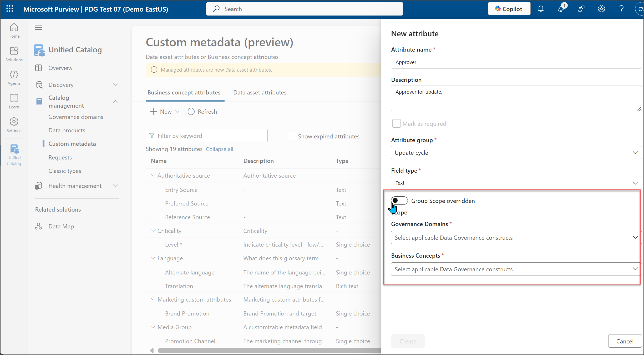Viewport: 644px width, 355px height.
Task: Enable Mark as required checkbox
Action: [x=396, y=123]
